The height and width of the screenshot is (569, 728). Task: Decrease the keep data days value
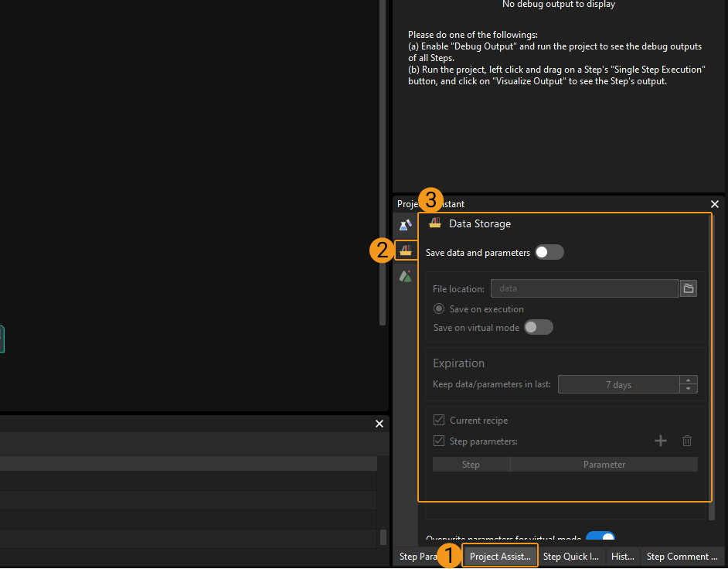[688, 389]
